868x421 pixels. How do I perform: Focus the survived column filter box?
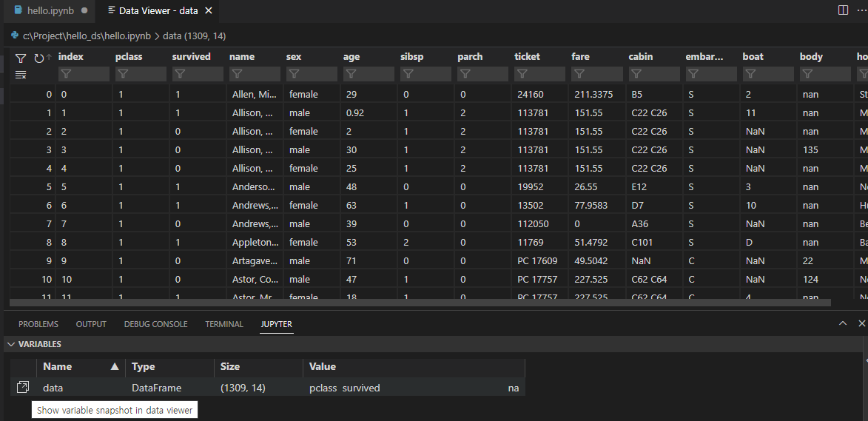coord(198,74)
